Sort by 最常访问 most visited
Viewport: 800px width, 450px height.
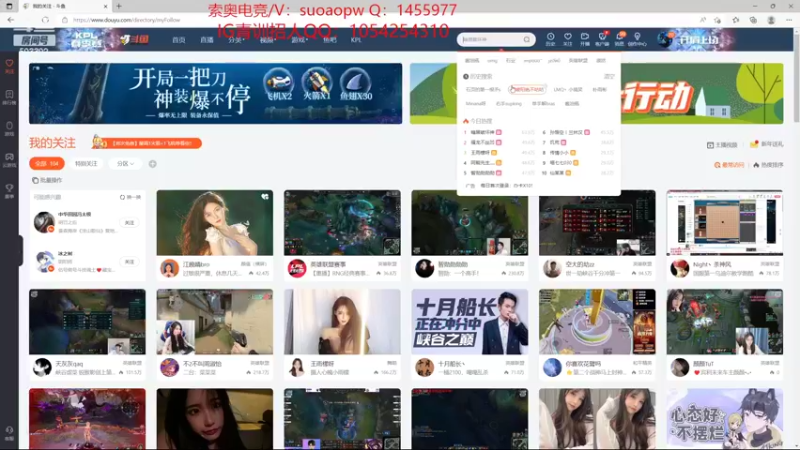tap(729, 165)
